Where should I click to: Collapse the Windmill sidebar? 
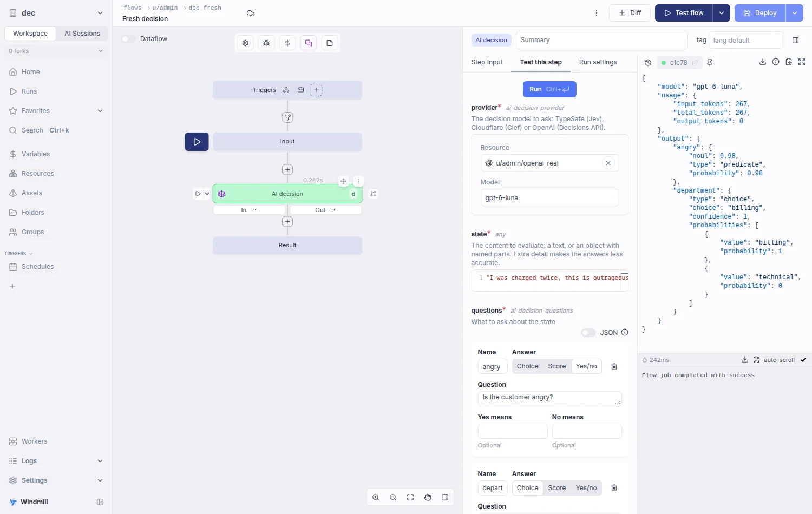[x=100, y=502]
